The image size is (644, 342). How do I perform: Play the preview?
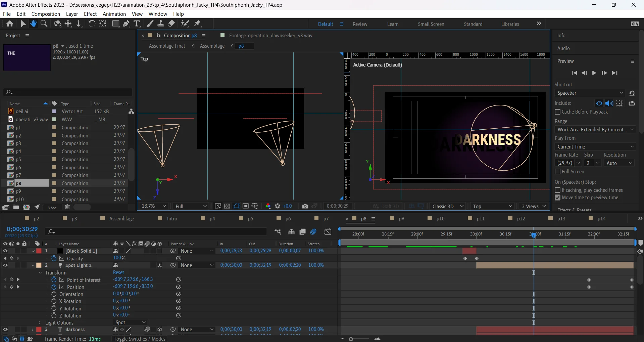click(594, 73)
